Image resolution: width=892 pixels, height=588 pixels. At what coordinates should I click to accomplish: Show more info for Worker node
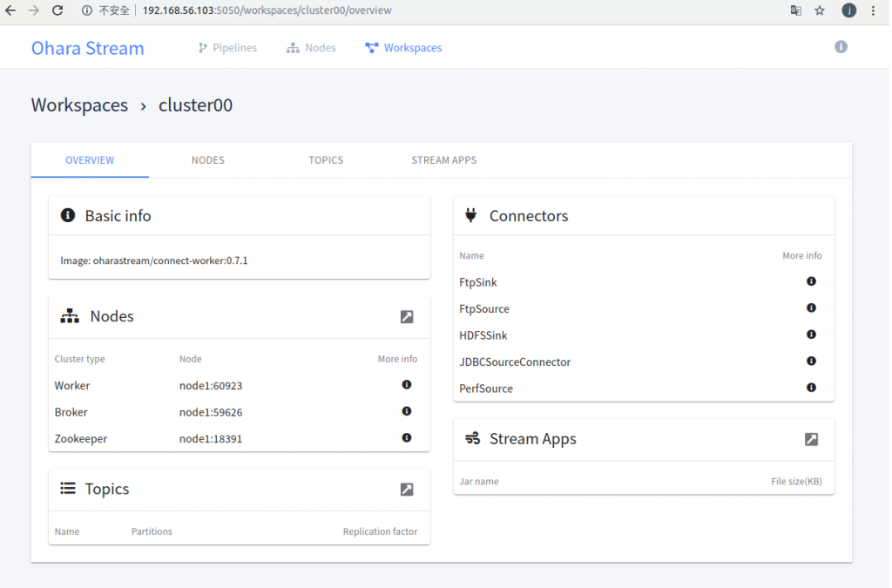coord(406,384)
